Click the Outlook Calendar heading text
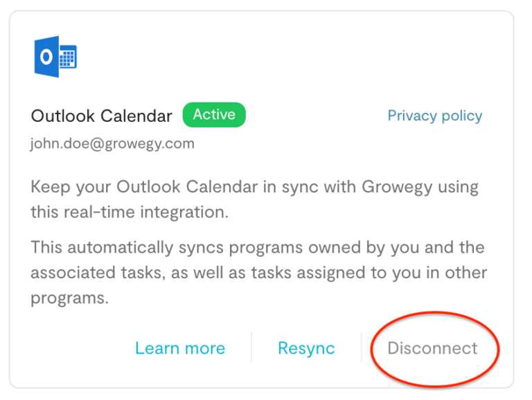The image size is (532, 400). [x=101, y=116]
